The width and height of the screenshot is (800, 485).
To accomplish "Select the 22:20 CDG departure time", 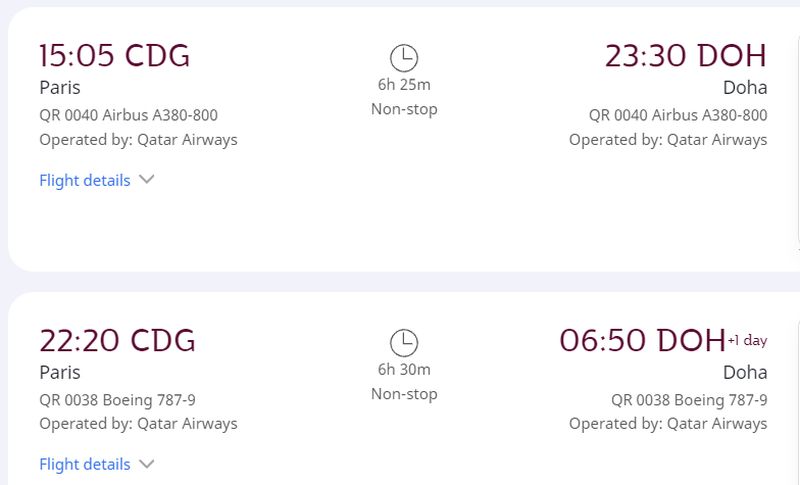I will 117,340.
